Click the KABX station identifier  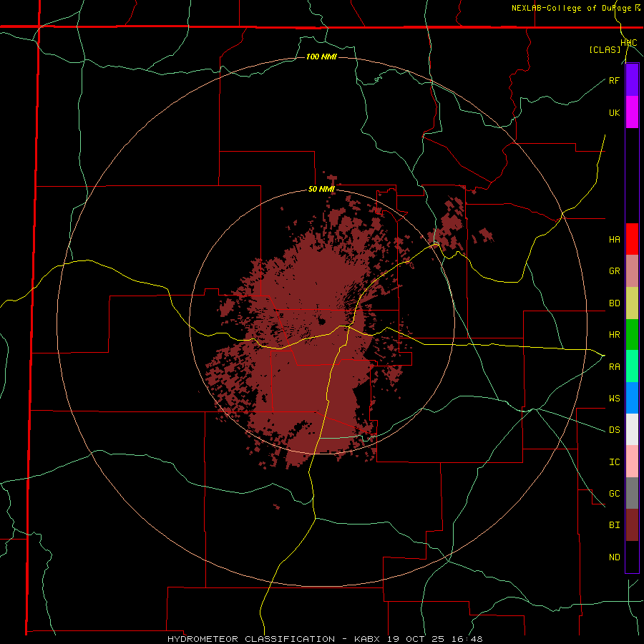(x=367, y=639)
